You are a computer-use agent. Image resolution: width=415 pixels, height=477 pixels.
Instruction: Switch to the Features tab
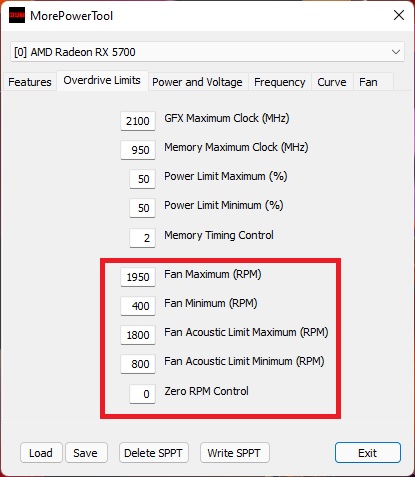[x=30, y=82]
